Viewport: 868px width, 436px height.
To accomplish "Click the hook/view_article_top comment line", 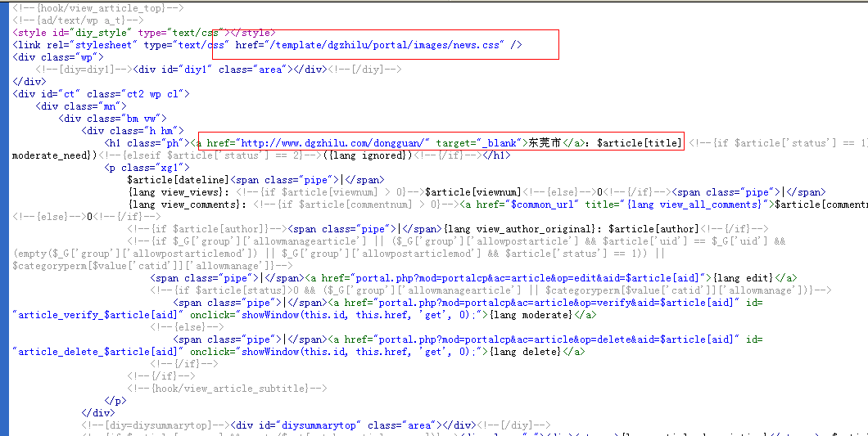I will click(98, 7).
